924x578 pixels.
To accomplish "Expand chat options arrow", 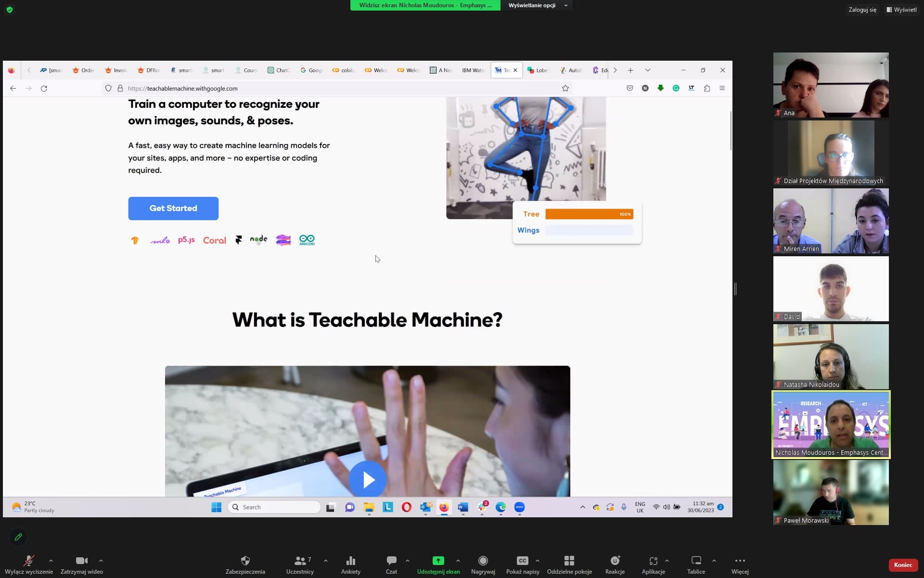I will 408,561.
